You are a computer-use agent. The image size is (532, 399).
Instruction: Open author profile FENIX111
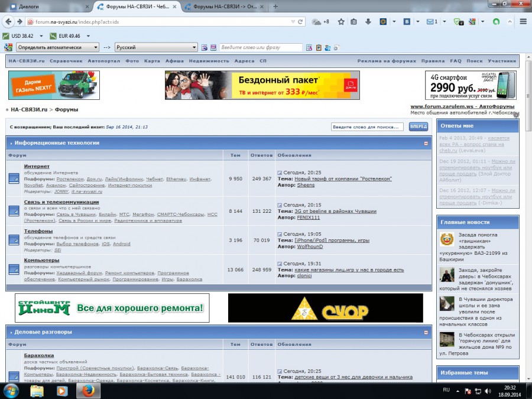(309, 218)
